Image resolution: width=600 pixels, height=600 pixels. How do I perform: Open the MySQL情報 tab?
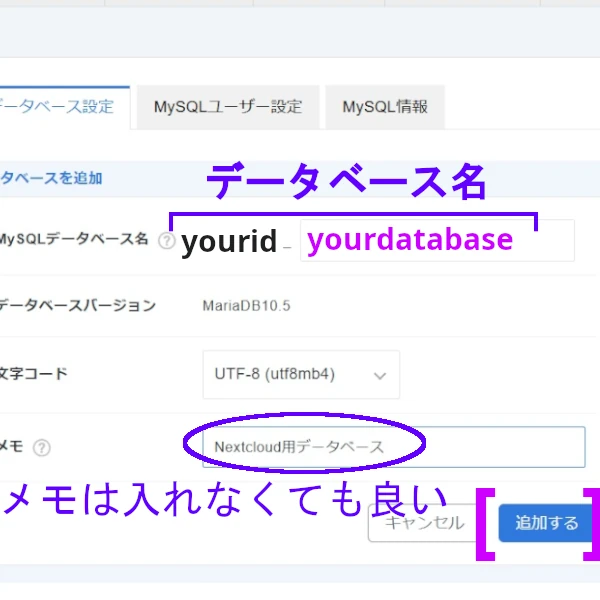pyautogui.click(x=385, y=107)
